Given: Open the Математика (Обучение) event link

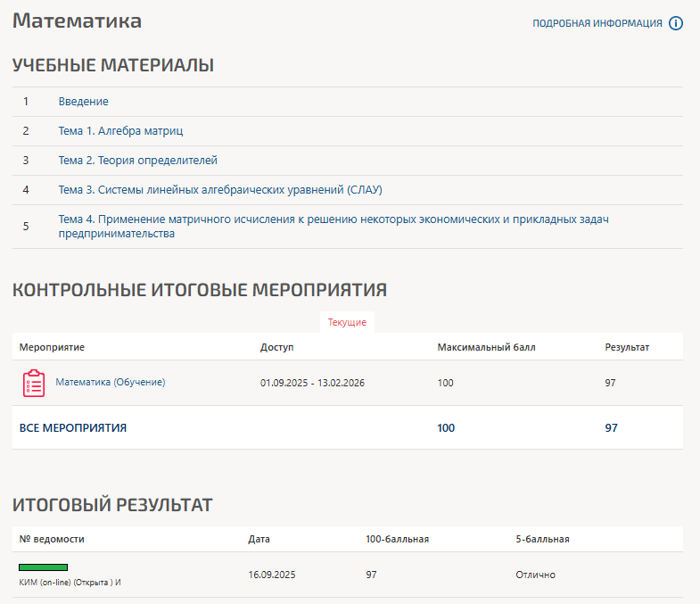Looking at the screenshot, I should 111,382.
